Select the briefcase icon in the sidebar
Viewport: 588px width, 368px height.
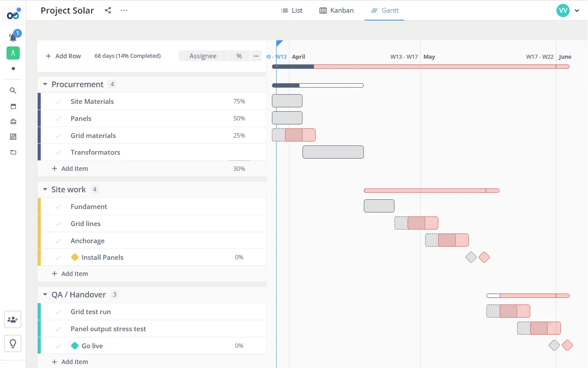13,121
